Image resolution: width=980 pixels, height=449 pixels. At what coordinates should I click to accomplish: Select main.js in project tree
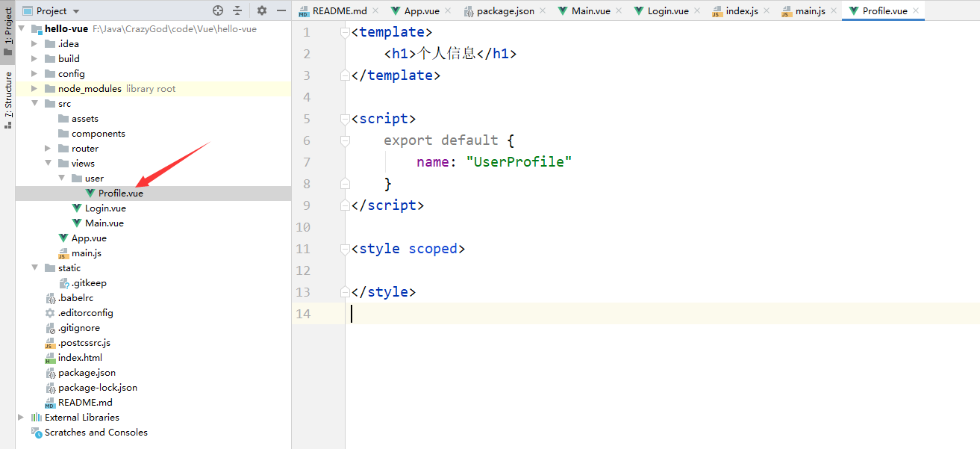[86, 253]
